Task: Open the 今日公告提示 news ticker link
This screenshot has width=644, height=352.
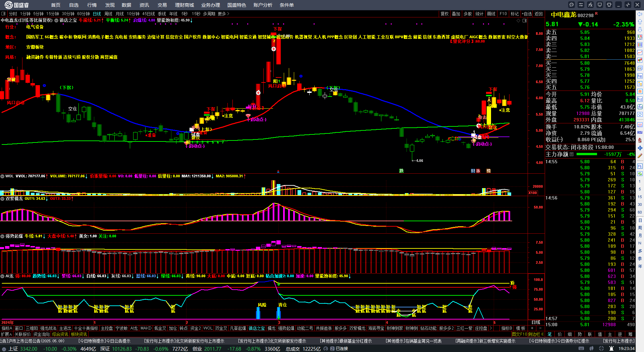Action: [104, 341]
